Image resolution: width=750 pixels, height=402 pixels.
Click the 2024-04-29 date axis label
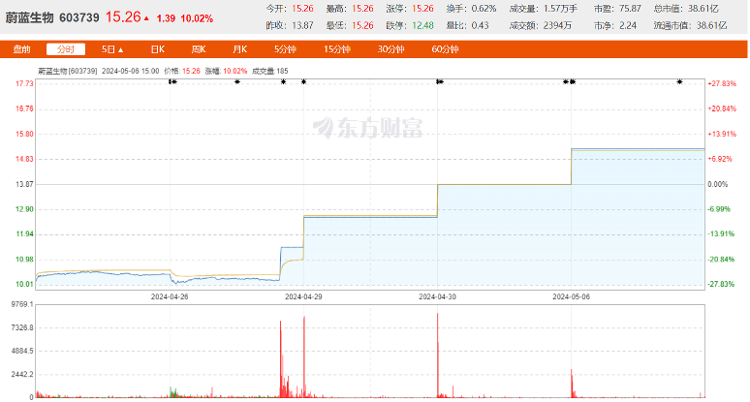tap(304, 297)
